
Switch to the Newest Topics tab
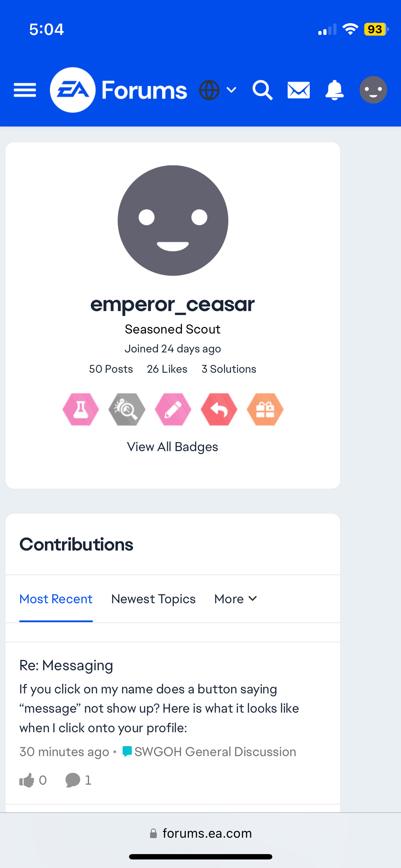pos(153,599)
